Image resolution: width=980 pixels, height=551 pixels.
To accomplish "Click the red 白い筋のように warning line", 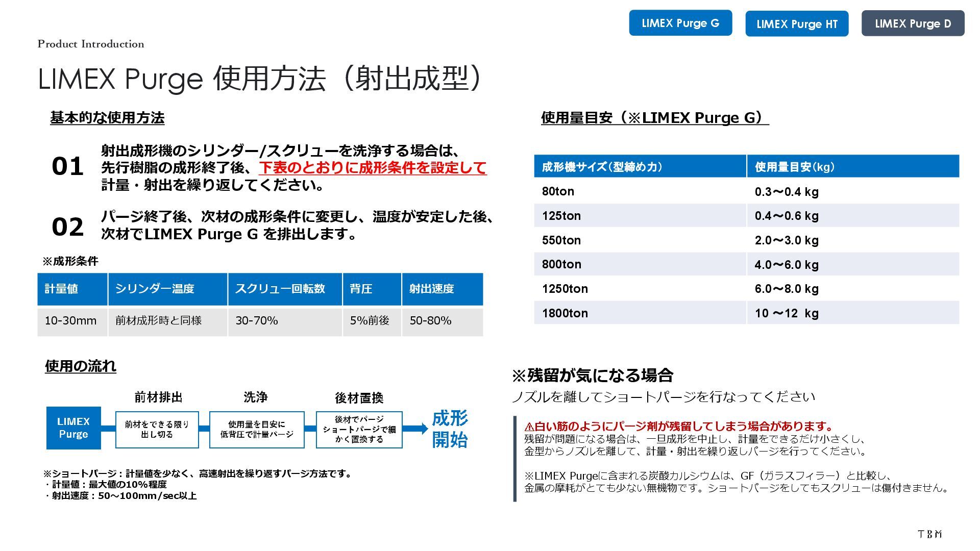I will pos(679,427).
